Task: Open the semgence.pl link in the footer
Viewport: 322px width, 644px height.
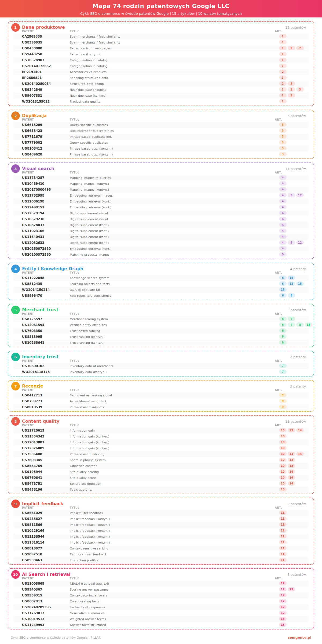Action: click(x=299, y=638)
